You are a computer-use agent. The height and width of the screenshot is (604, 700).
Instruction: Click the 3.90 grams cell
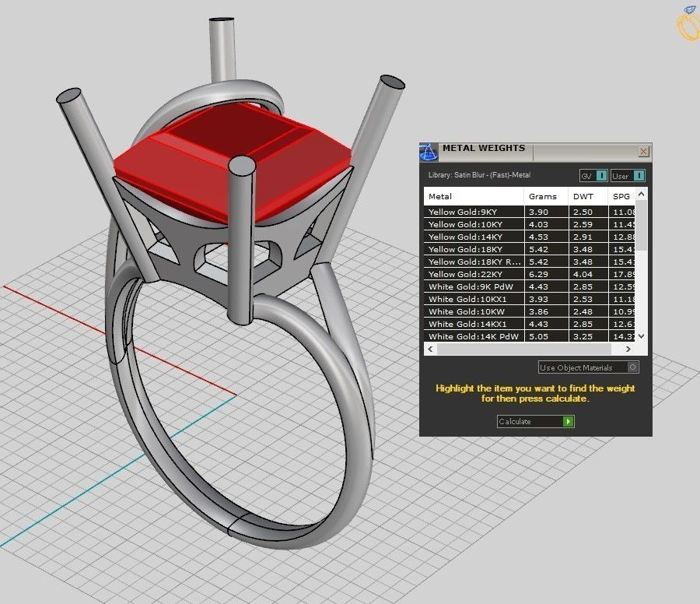pyautogui.click(x=546, y=212)
